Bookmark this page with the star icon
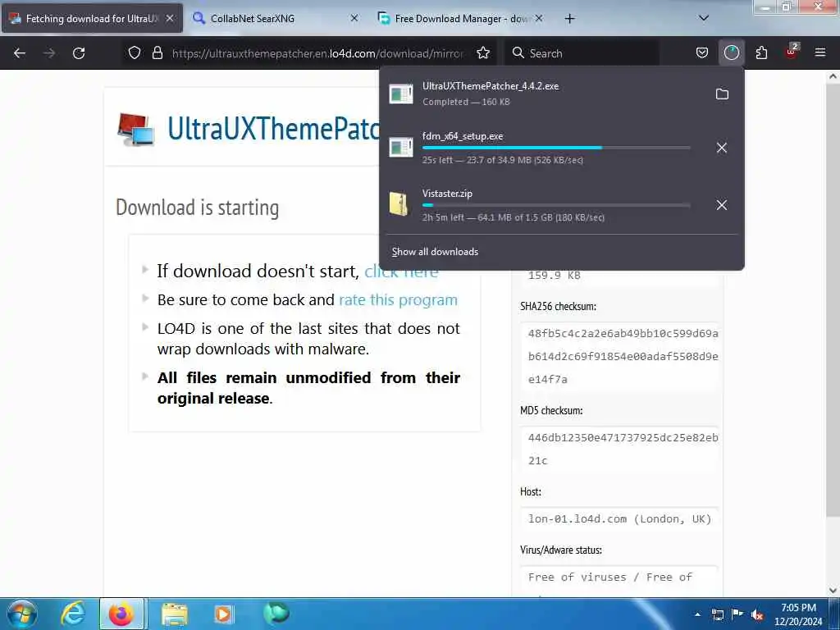 (483, 53)
